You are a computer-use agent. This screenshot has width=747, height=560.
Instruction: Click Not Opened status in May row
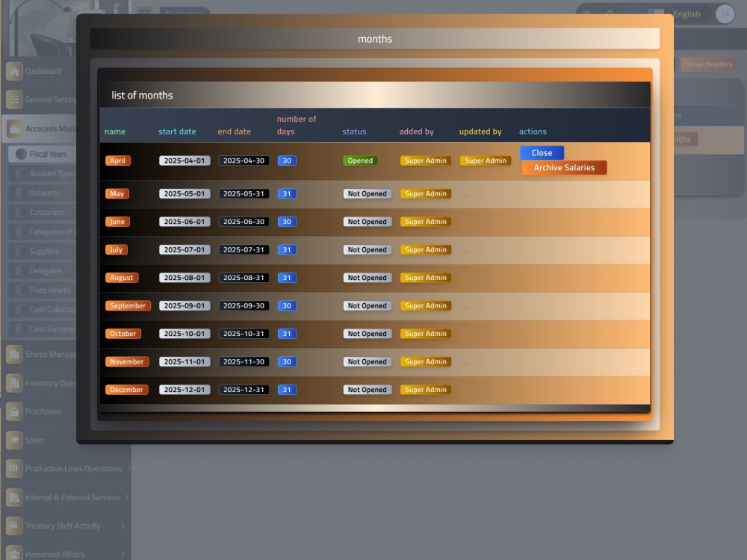point(368,194)
